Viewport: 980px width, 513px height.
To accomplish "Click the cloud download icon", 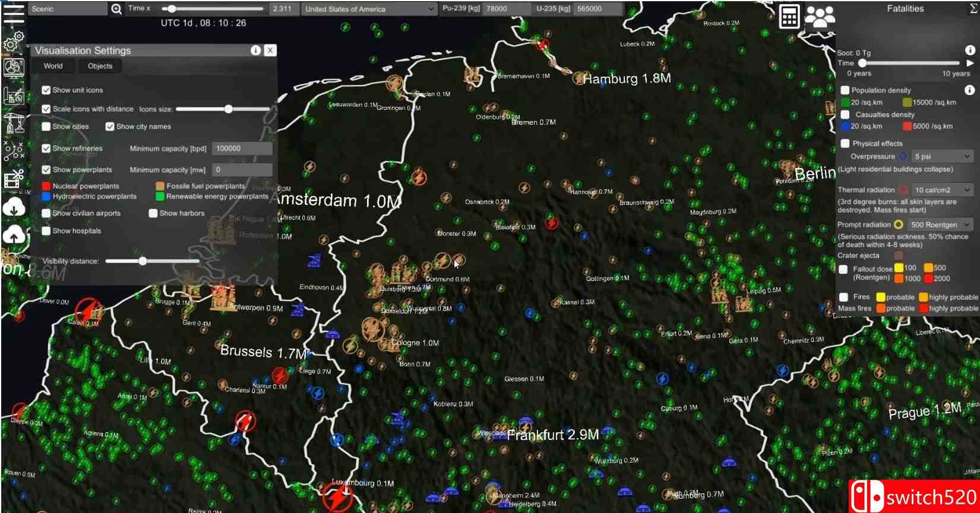I will click(14, 207).
